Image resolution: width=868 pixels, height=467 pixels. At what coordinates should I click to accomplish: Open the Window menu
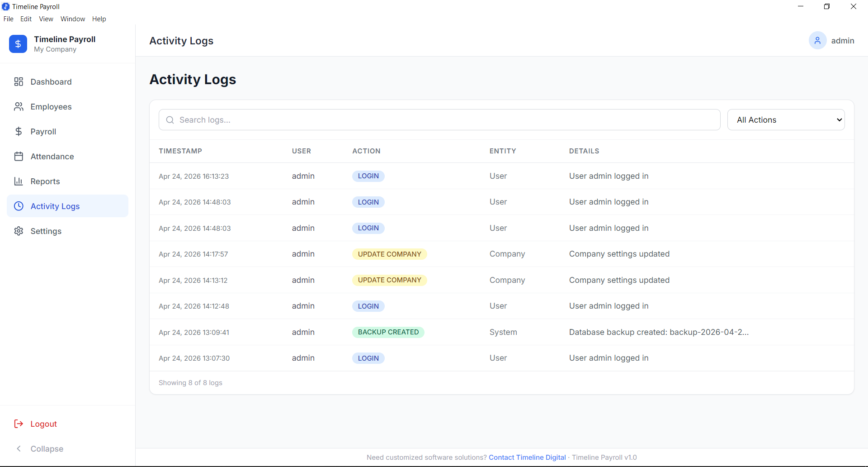pyautogui.click(x=72, y=19)
